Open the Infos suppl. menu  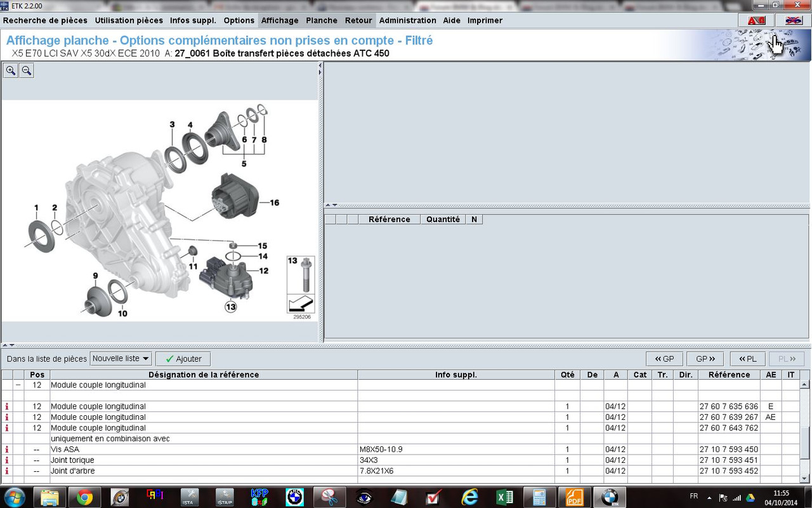pyautogui.click(x=193, y=20)
